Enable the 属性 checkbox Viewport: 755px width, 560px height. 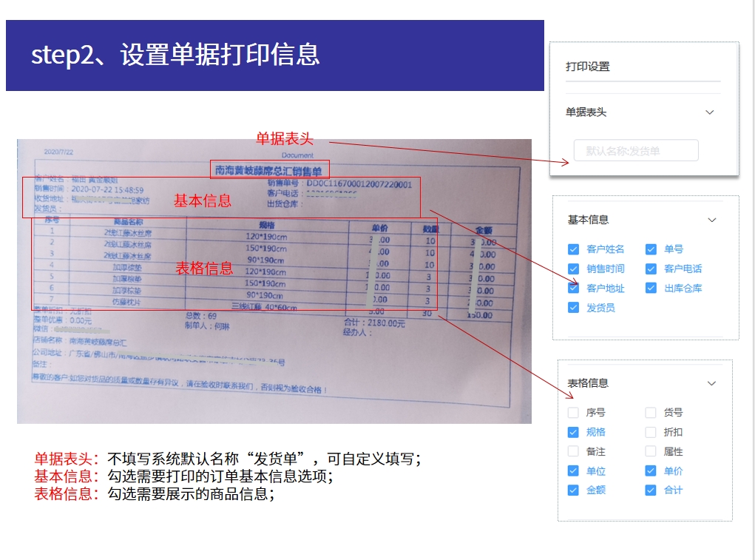tap(651, 451)
